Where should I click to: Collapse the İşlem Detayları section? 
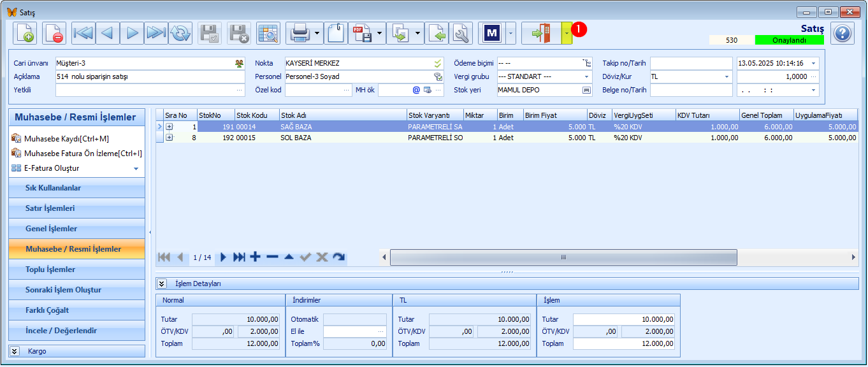[162, 284]
